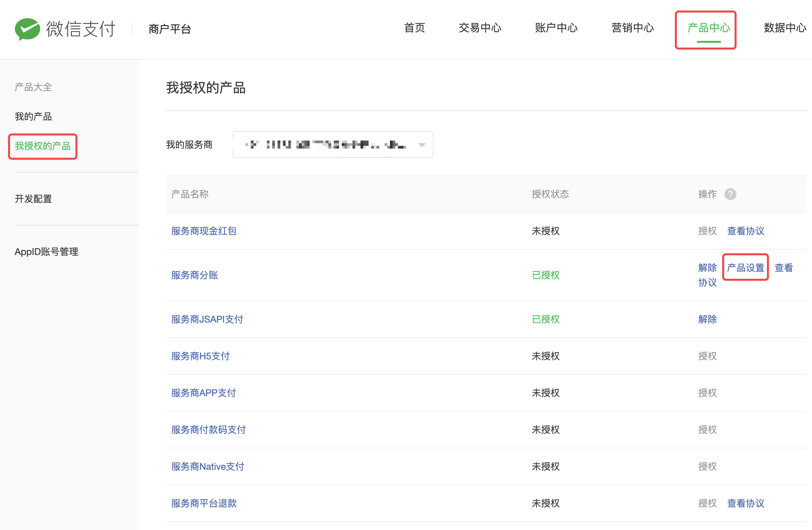
Task: Open 开发配置 in the sidebar
Action: click(x=33, y=199)
